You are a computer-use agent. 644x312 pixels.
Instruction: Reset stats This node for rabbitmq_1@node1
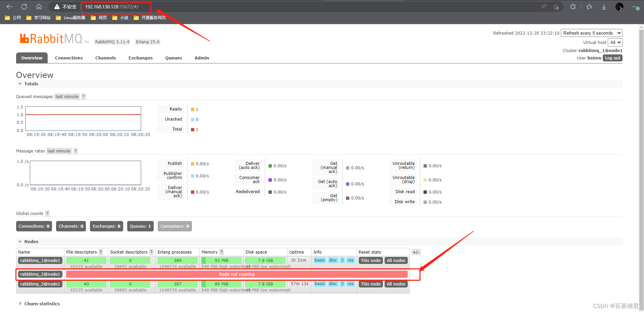pyautogui.click(x=370, y=260)
